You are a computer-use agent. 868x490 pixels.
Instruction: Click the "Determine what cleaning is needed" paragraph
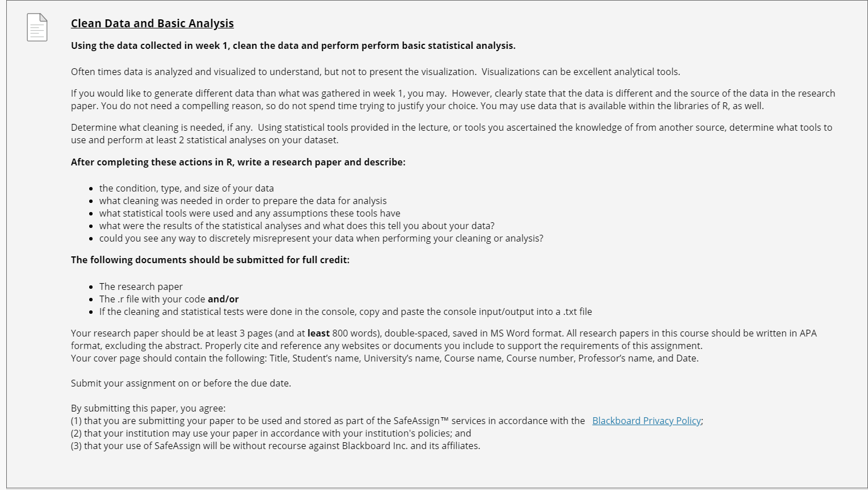tap(452, 134)
